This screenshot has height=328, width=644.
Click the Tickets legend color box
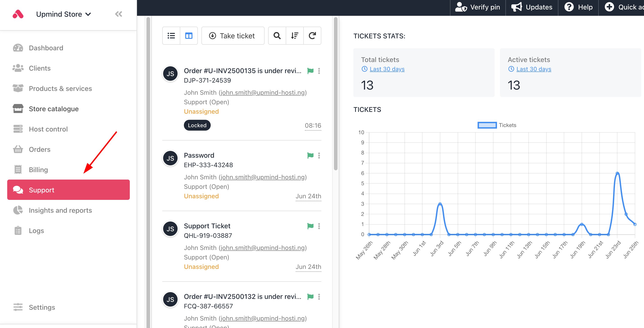tap(487, 125)
